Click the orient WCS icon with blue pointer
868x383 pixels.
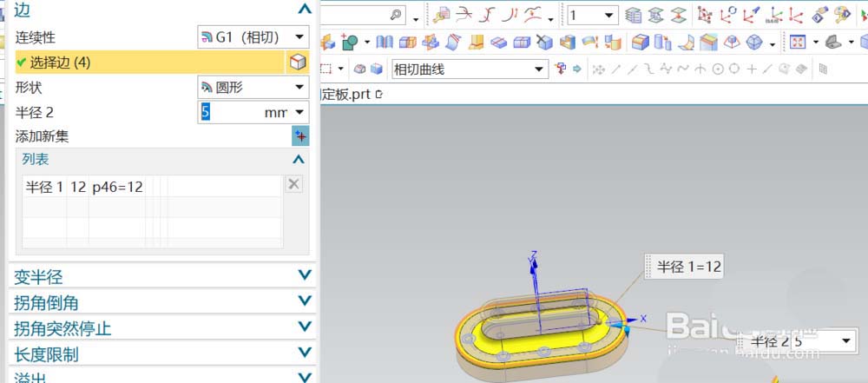[x=751, y=15]
